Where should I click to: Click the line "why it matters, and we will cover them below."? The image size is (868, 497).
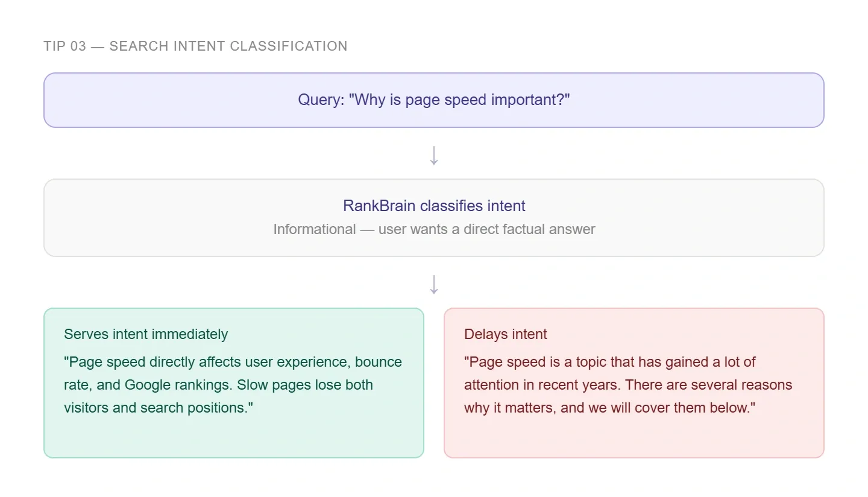click(609, 408)
